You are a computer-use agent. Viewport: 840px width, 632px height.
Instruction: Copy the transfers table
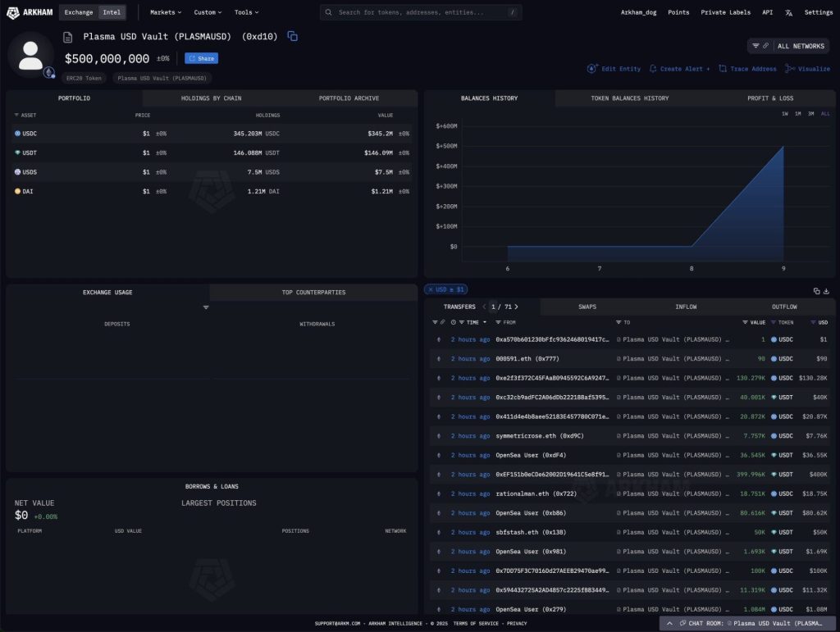[816, 291]
